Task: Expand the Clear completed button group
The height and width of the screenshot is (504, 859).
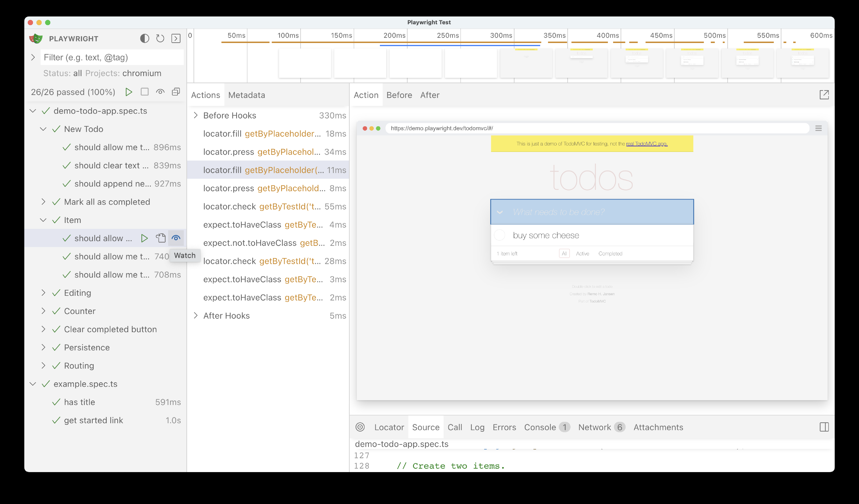Action: 43,329
